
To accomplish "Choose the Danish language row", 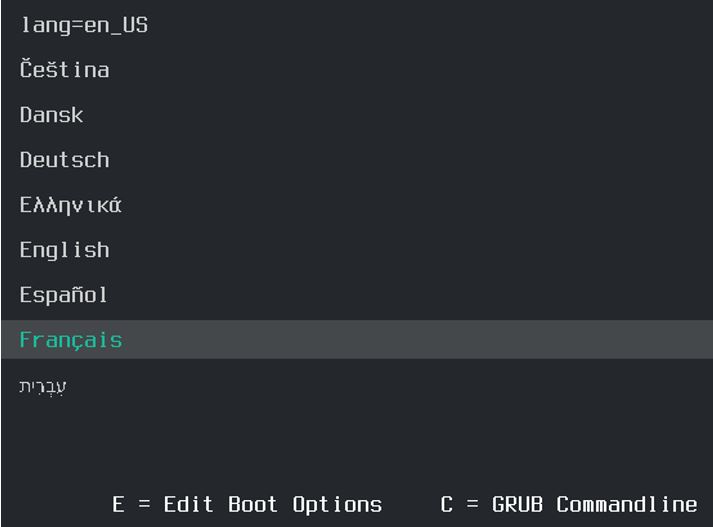I will [x=51, y=115].
